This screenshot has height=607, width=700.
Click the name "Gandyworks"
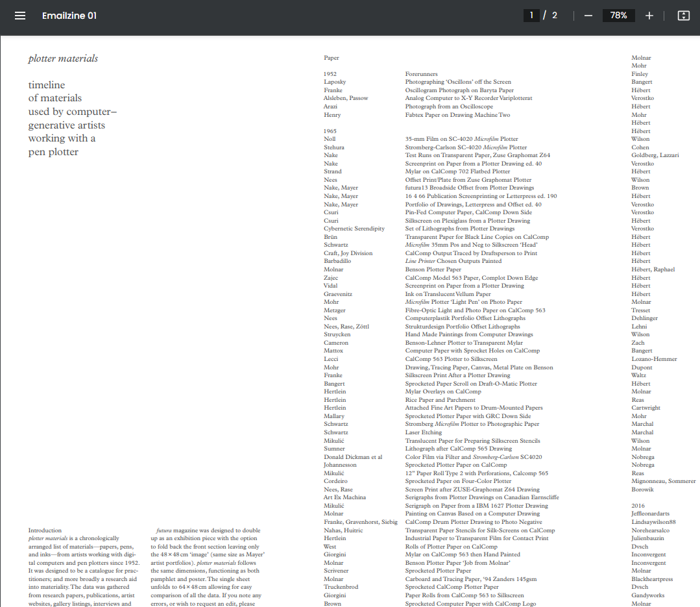click(647, 595)
